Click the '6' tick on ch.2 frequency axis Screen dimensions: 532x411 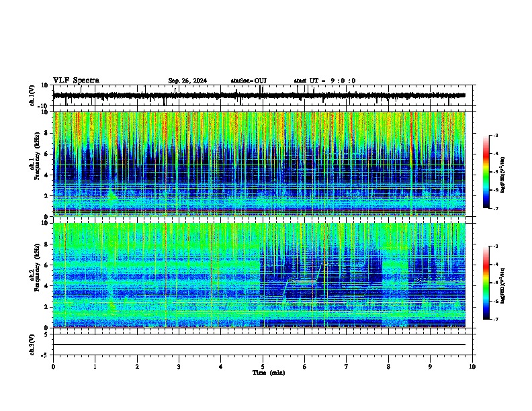point(47,265)
